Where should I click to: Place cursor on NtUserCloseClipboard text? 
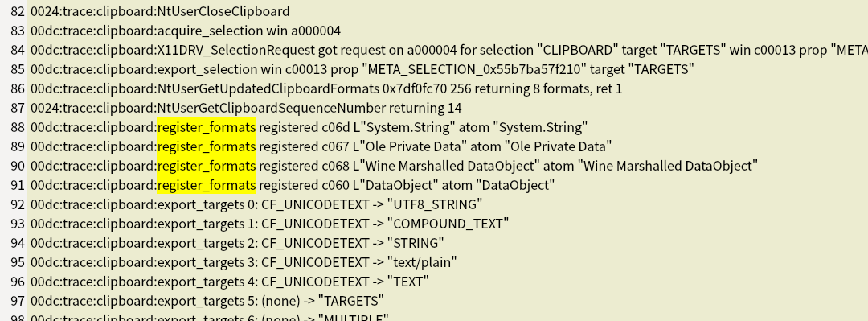pyautogui.click(x=223, y=11)
